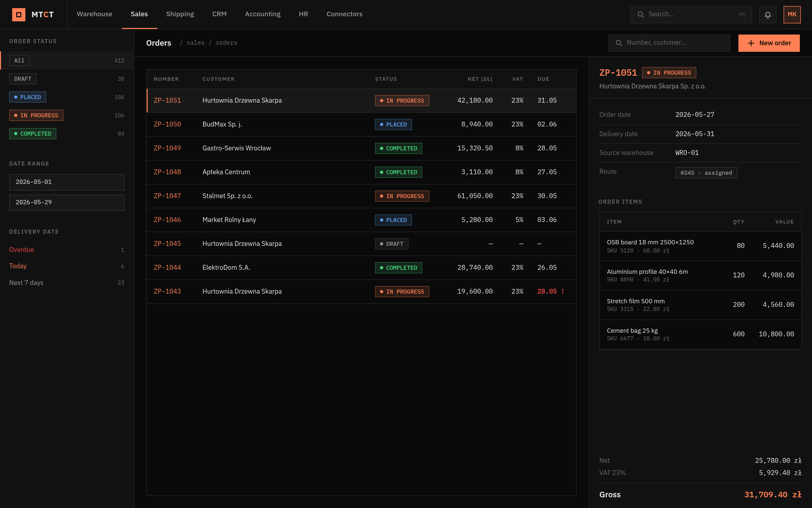The height and width of the screenshot is (508, 812).
Task: Filter by COMPLETED status in sidebar
Action: pos(67,134)
